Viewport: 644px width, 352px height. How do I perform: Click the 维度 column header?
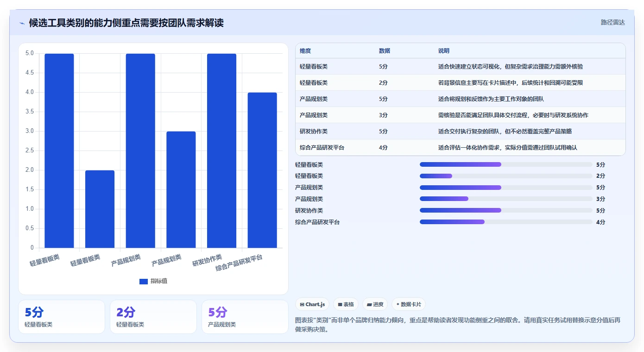(x=305, y=51)
